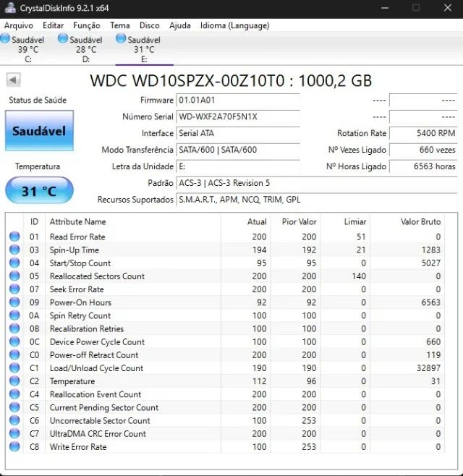Click the power-on count value 660 vezes
The image size is (463, 476).
click(423, 150)
